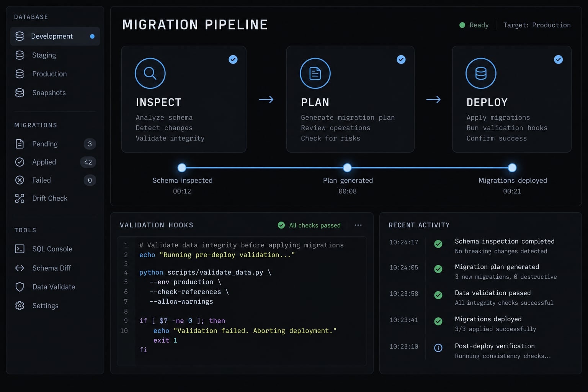Click the Staging database icon
The height and width of the screenshot is (392, 588).
(20, 55)
